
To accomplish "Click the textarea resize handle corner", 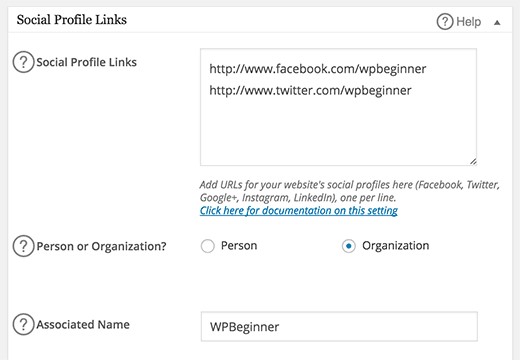I will [x=473, y=162].
